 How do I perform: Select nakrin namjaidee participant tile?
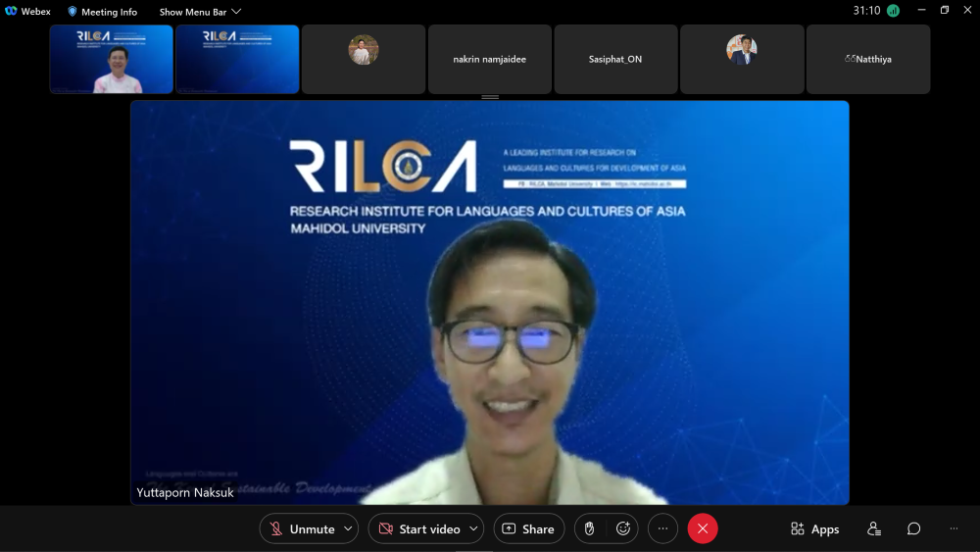click(x=489, y=59)
